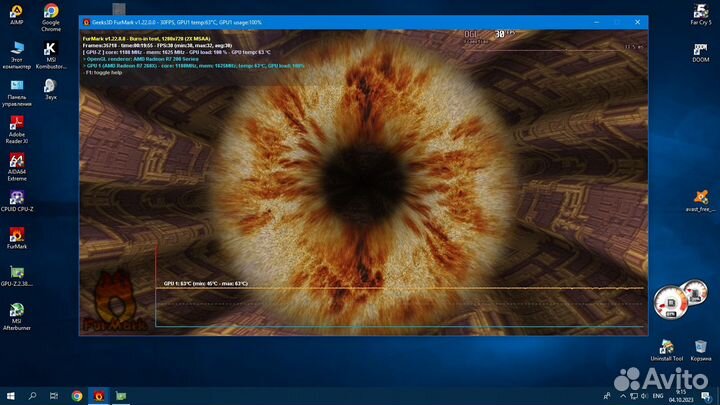720x405 pixels.
Task: Switch ENG input language indicator
Action: [658, 396]
